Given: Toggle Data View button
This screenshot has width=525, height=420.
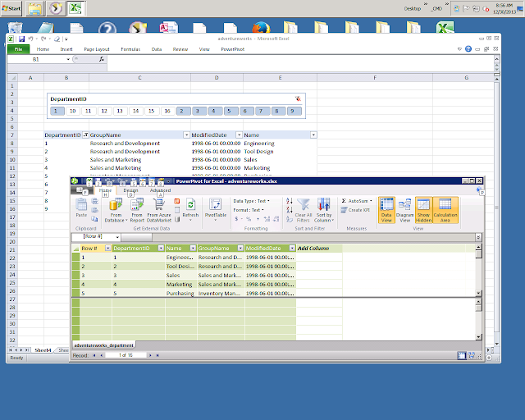Looking at the screenshot, I should point(386,210).
